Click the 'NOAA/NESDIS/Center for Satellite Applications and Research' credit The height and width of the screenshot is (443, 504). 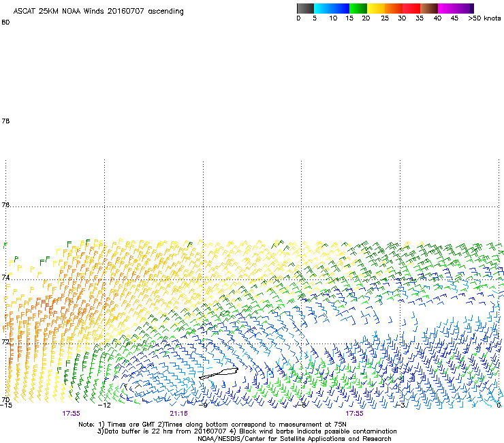pyautogui.click(x=294, y=439)
